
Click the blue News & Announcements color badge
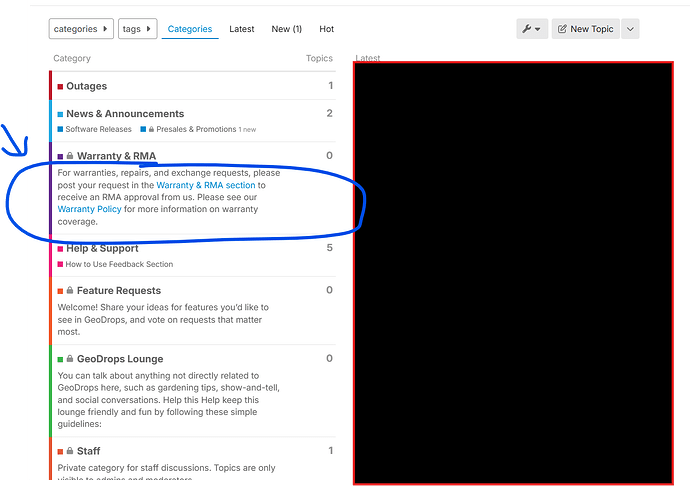pyautogui.click(x=60, y=114)
